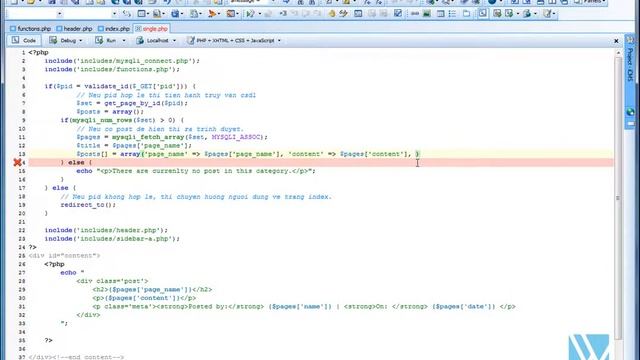This screenshot has width=640, height=360.
Task: Click the line with "$posts = array();"
Action: click(x=110, y=112)
